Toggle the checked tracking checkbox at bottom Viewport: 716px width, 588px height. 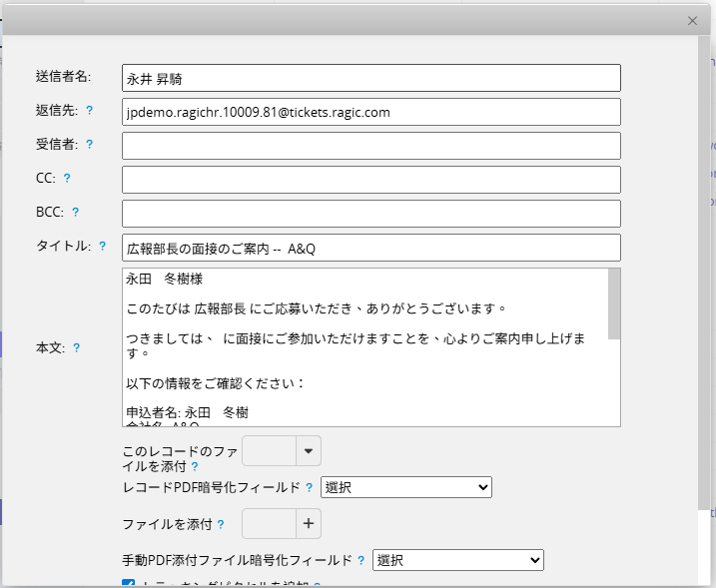[x=128, y=584]
